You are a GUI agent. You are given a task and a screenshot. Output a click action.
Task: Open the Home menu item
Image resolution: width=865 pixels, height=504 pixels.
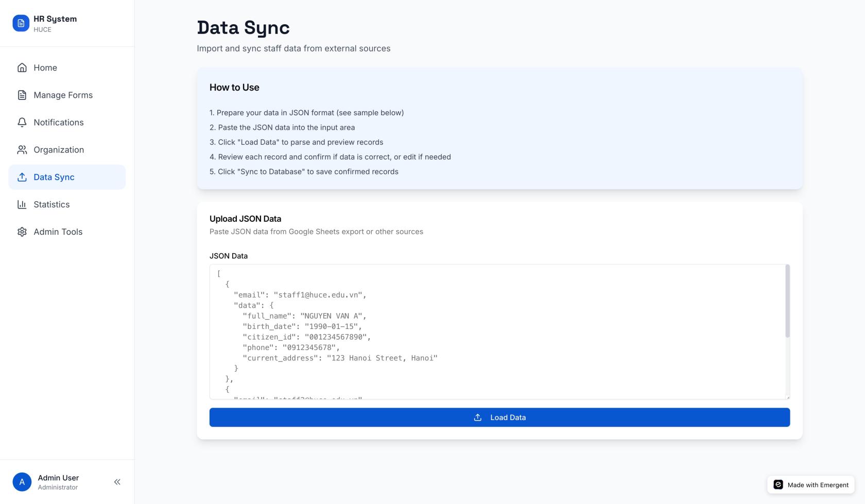click(45, 67)
